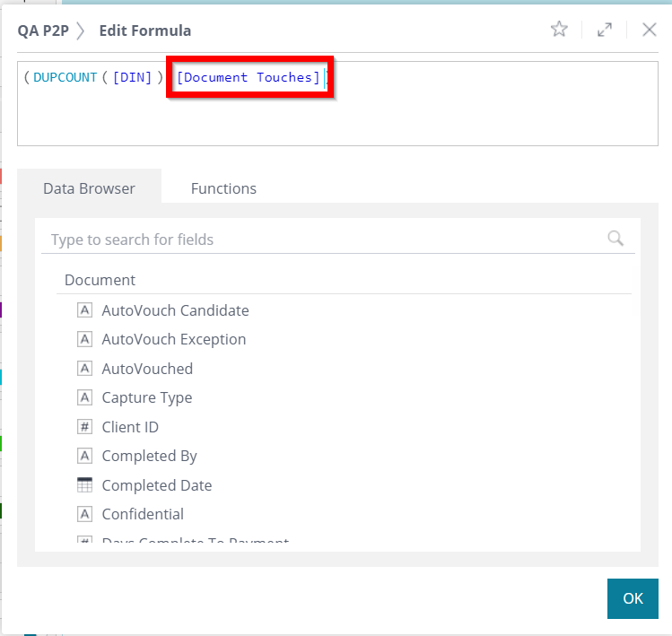The image size is (672, 636).
Task: Click [Document Touches] in the formula
Action: pos(249,77)
